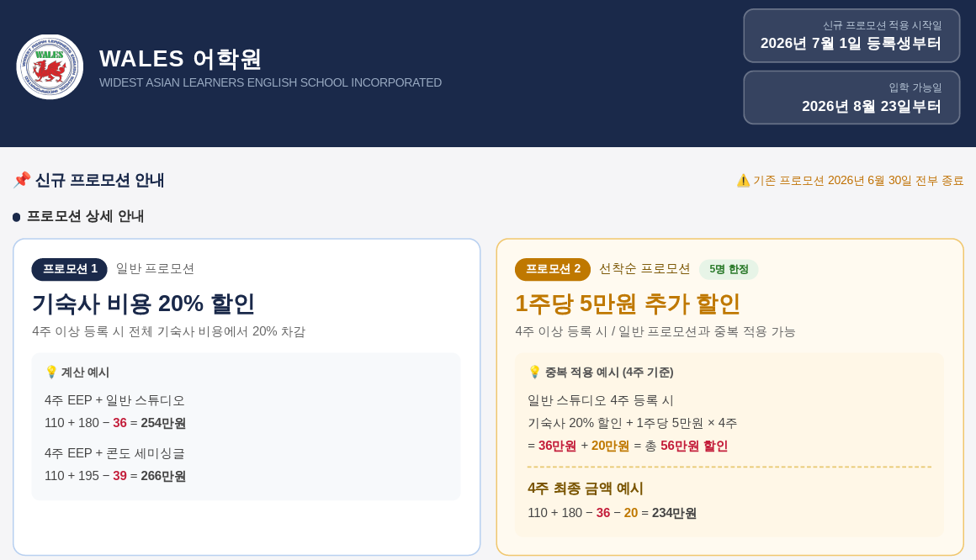Click the WIDEST ASIAN LEARNERS ENGLISH SCHOOL subtitle
Viewport: 976px width, 560px height.
pos(270,82)
